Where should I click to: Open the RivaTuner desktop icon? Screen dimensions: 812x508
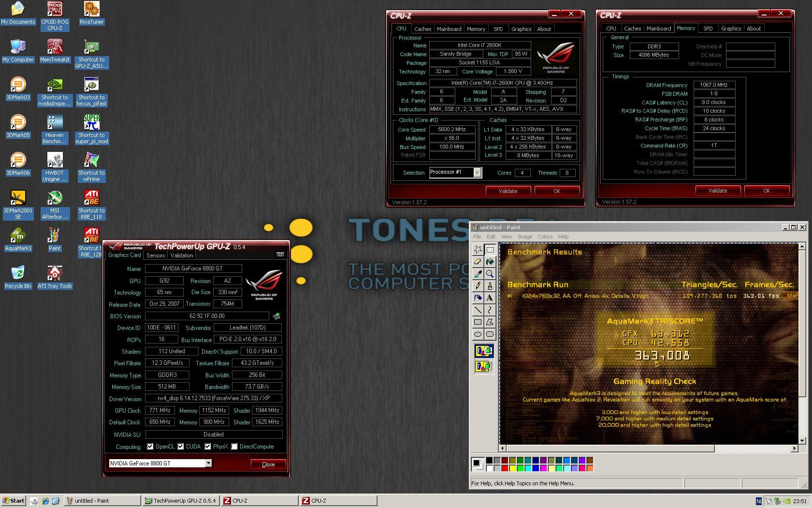(x=91, y=13)
